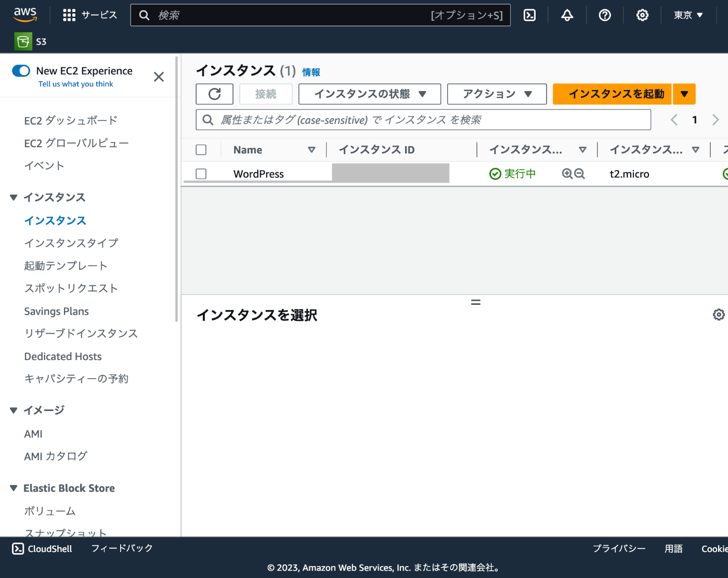Click the zoom-out status filter icon

pyautogui.click(x=580, y=174)
